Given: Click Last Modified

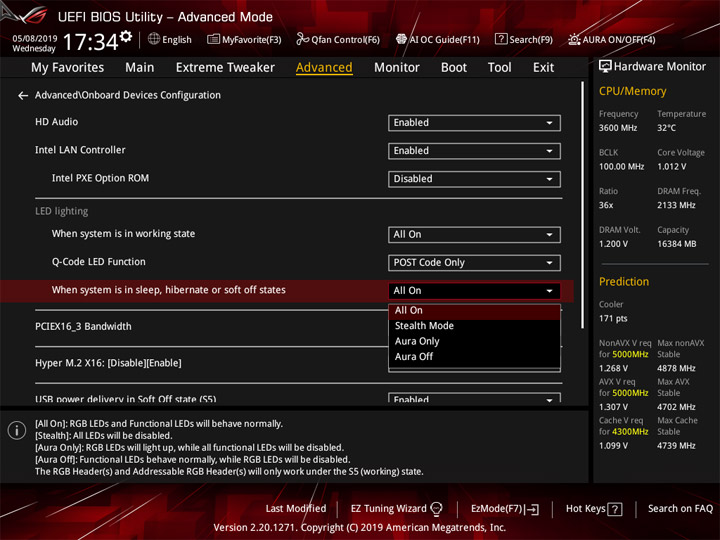Looking at the screenshot, I should click(x=296, y=509).
